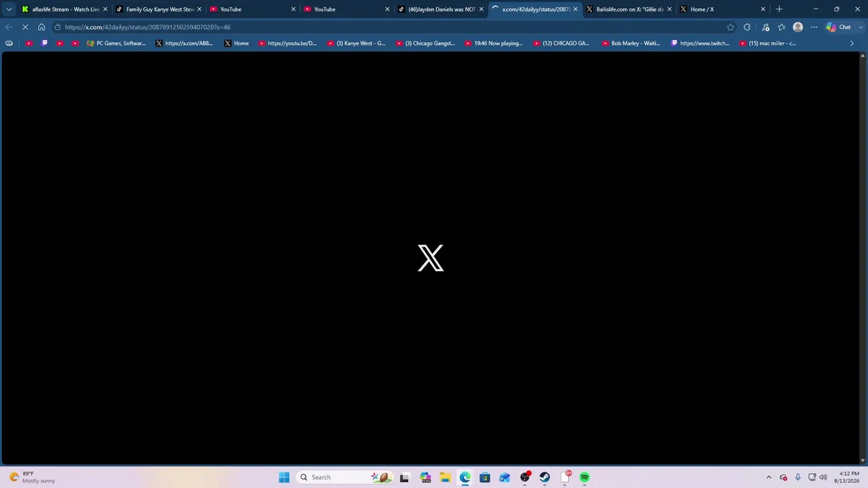This screenshot has width=868, height=488.
Task: Open the browser home page
Action: click(41, 27)
